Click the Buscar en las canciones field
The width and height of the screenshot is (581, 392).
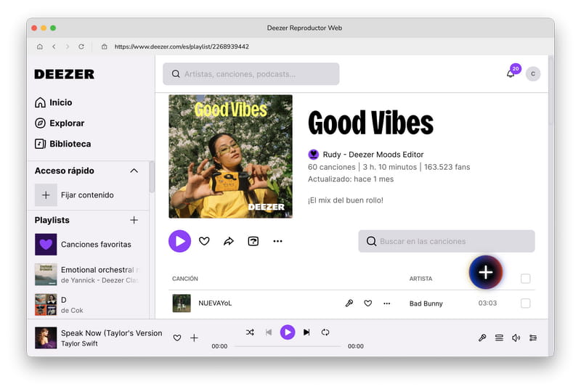pos(447,241)
